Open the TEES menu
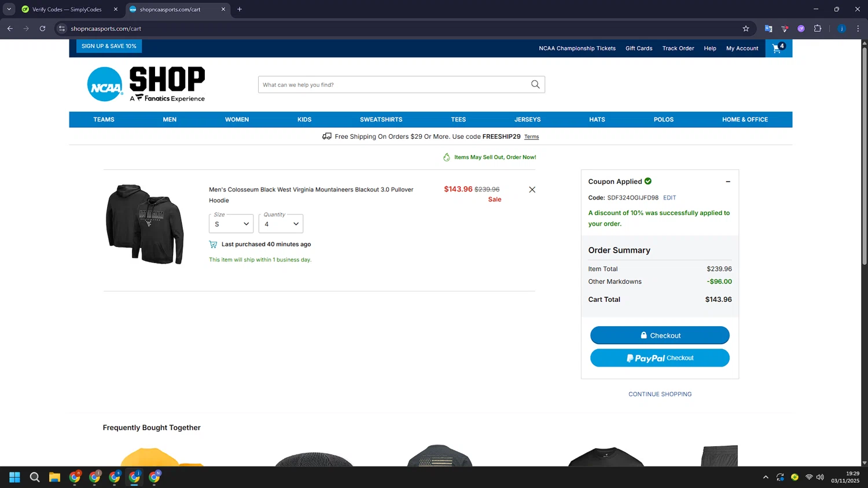This screenshot has width=868, height=488. [458, 120]
